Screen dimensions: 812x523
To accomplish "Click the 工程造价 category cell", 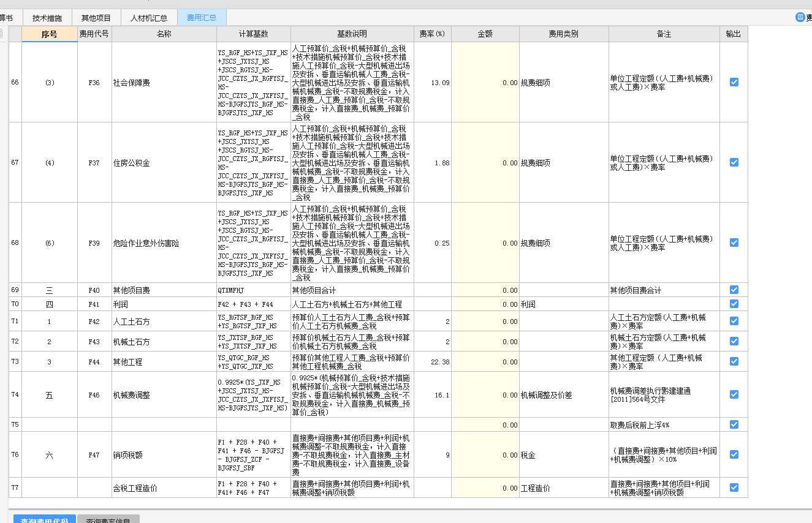I will pos(564,487).
